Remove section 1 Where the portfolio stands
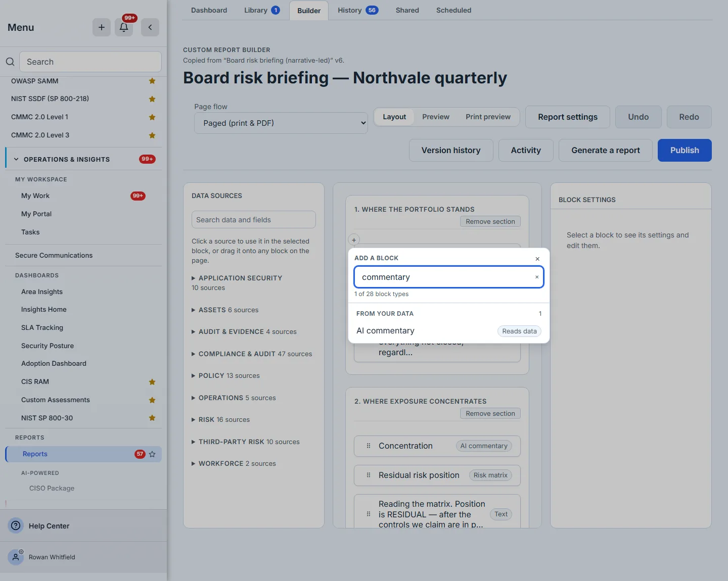The width and height of the screenshot is (728, 581). [x=490, y=221]
